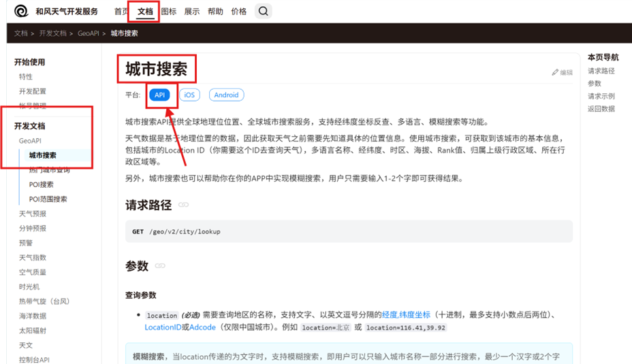Viewport: 632px width, 364px height.
Task: Expand 天气预报 sidebar section
Action: 33,214
